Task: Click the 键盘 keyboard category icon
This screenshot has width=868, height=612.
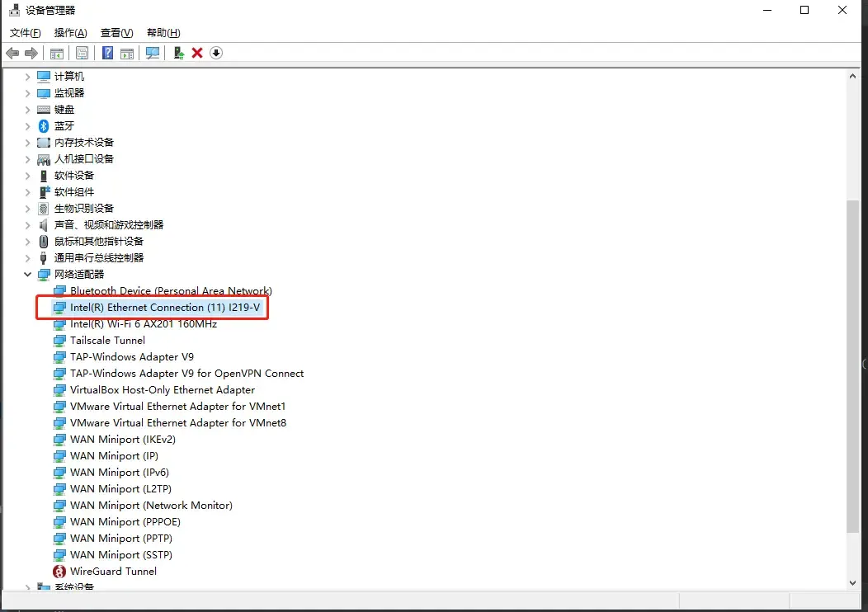Action: (x=44, y=110)
